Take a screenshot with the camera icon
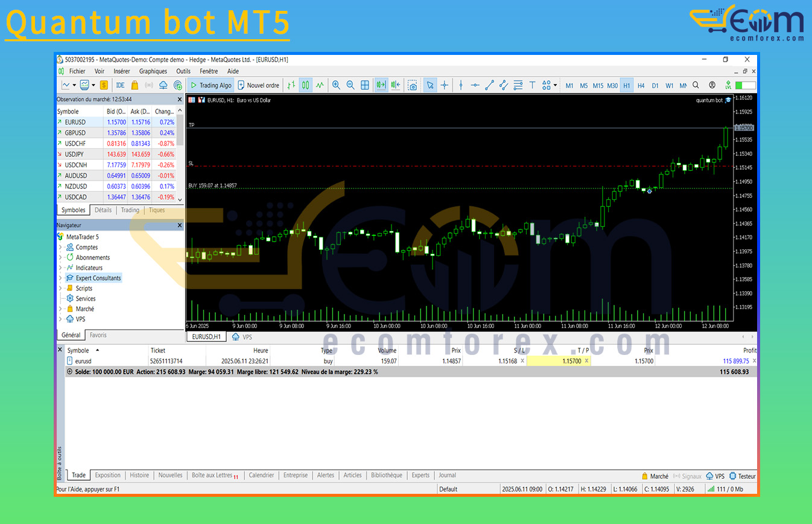Viewport: 812px width, 524px height. [412, 85]
